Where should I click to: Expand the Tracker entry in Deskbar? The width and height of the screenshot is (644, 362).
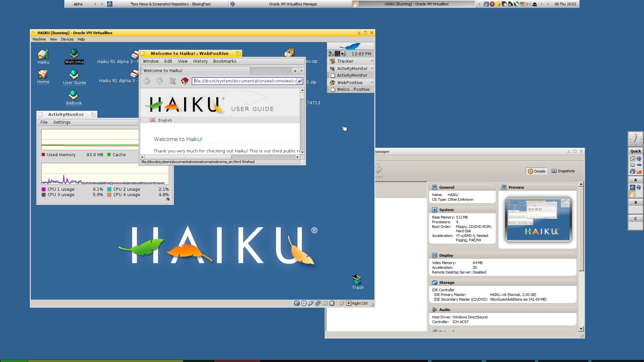click(x=372, y=61)
